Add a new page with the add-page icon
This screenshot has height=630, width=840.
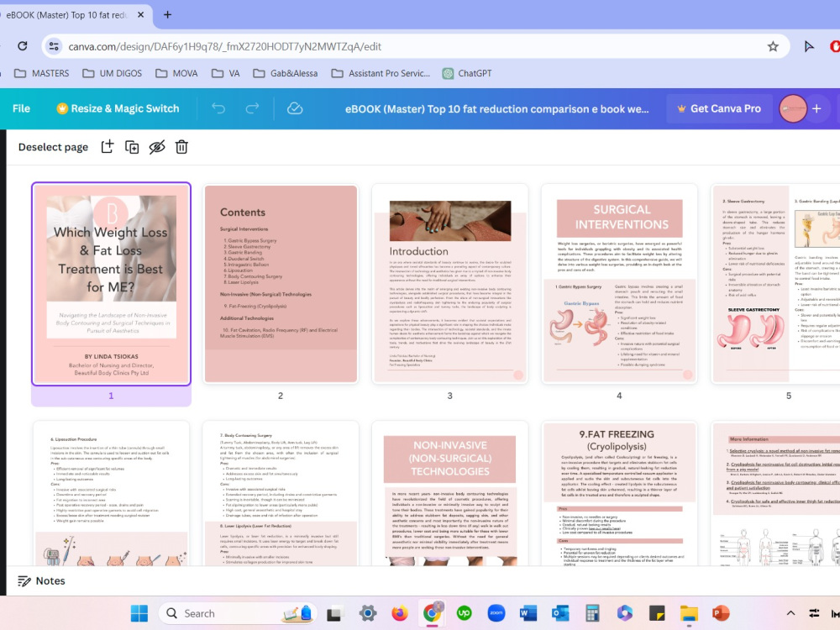point(108,147)
